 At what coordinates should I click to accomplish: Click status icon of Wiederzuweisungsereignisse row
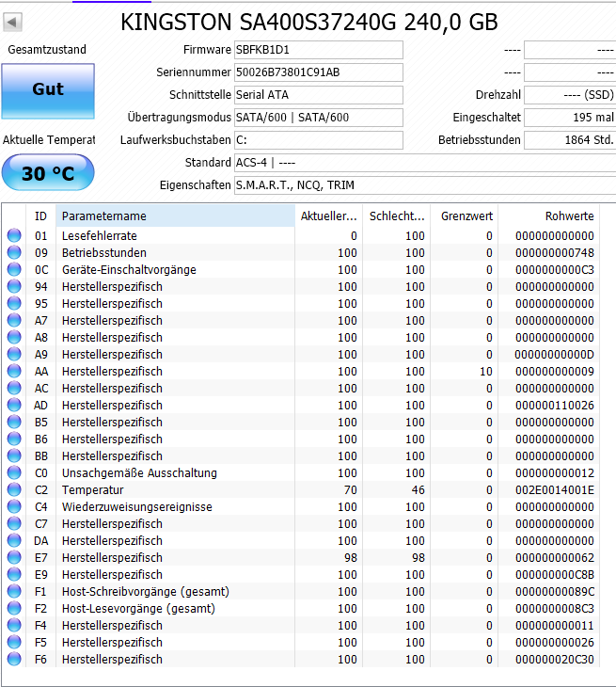point(14,506)
